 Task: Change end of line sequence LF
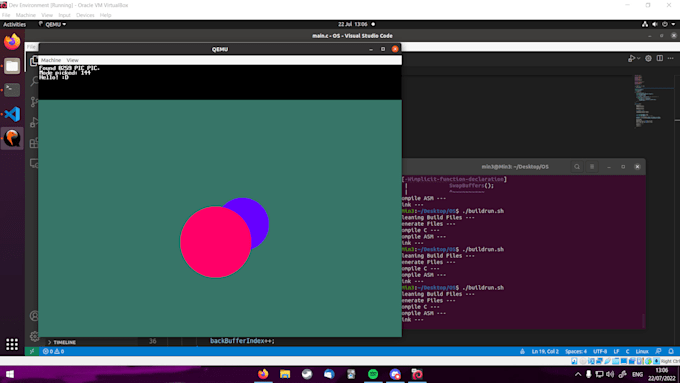tap(616, 351)
